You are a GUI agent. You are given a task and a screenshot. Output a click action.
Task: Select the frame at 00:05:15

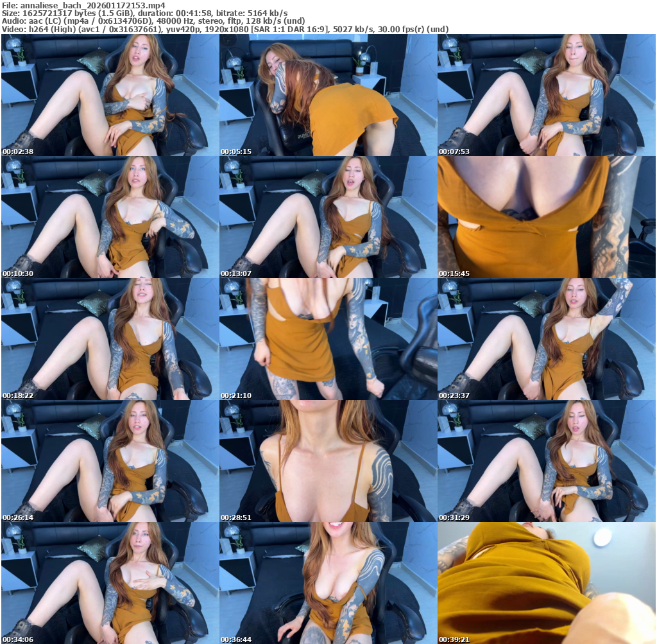[x=328, y=95]
